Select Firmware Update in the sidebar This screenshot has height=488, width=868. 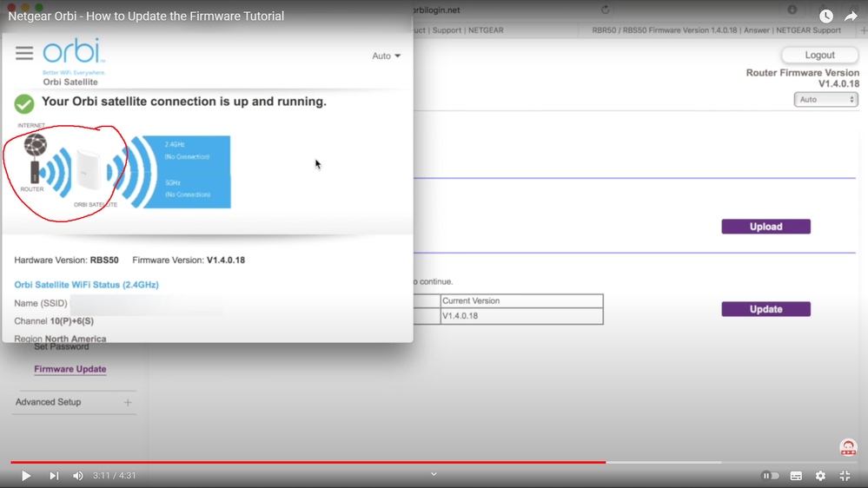tap(70, 369)
